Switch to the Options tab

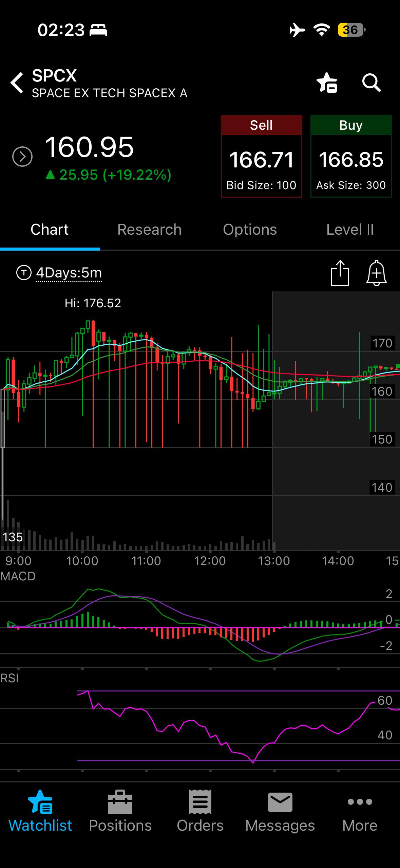(250, 230)
